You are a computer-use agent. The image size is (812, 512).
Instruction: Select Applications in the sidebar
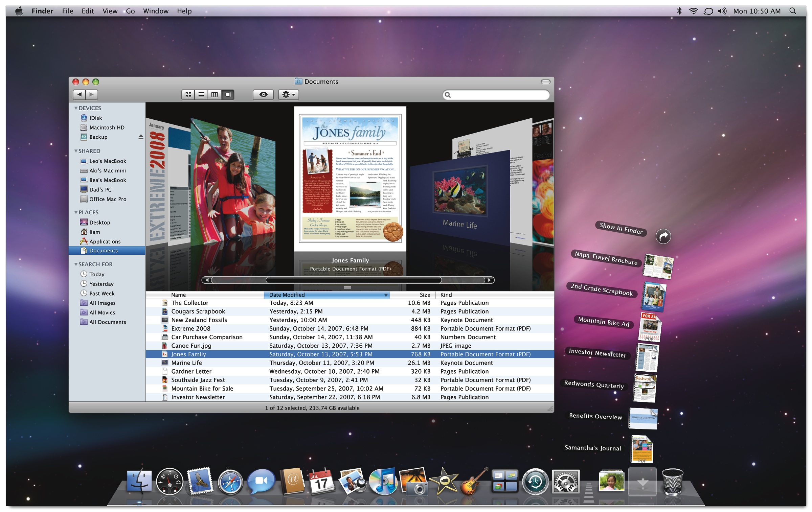click(x=105, y=241)
